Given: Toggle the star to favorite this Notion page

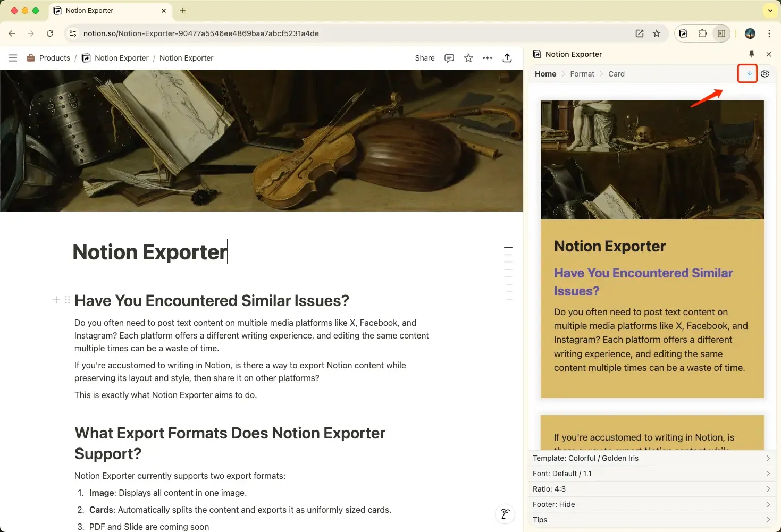Looking at the screenshot, I should (468, 58).
